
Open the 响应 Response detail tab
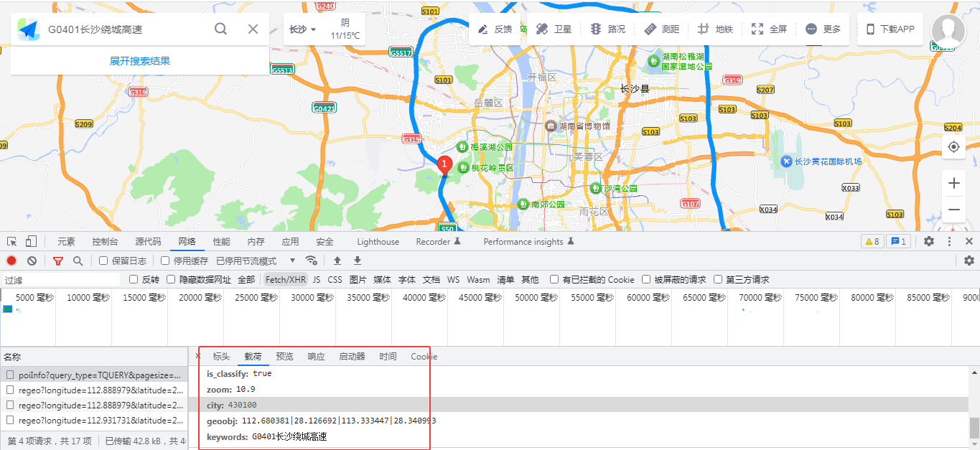click(317, 357)
